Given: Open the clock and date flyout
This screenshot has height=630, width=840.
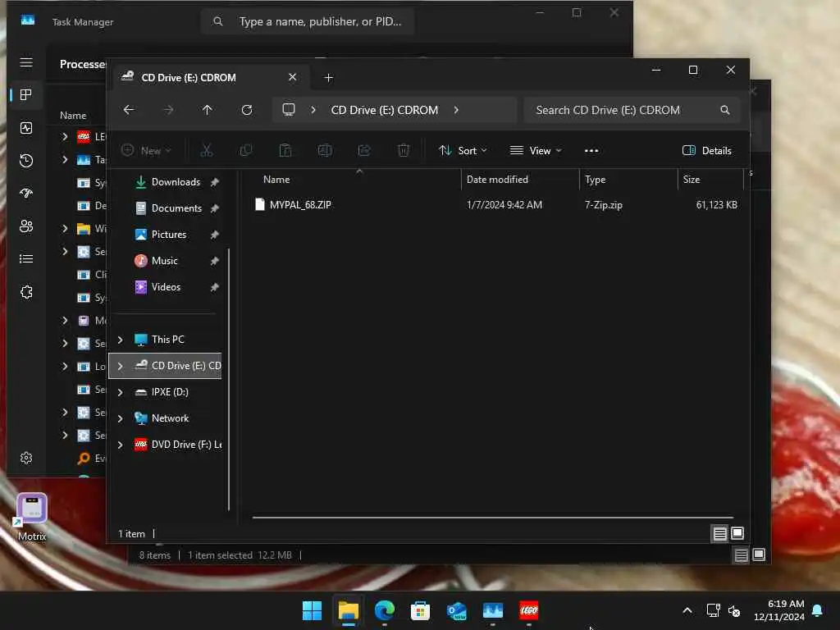Looking at the screenshot, I should 779,610.
